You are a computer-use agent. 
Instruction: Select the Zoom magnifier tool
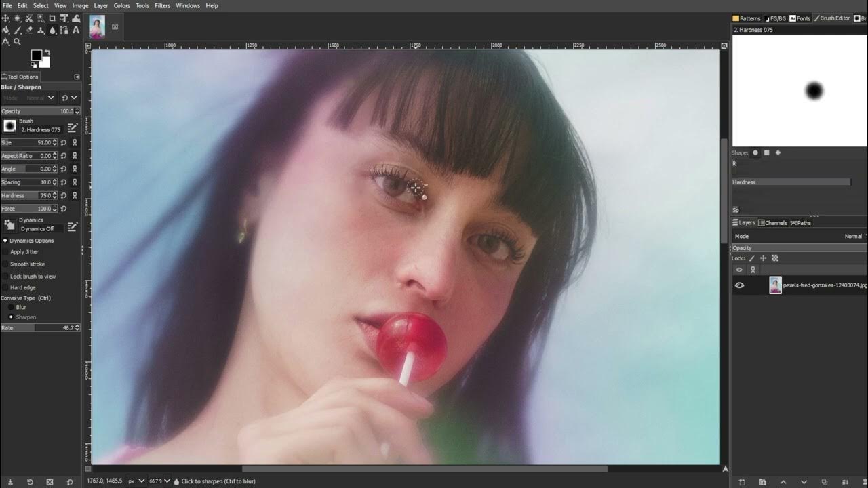pyautogui.click(x=17, y=41)
